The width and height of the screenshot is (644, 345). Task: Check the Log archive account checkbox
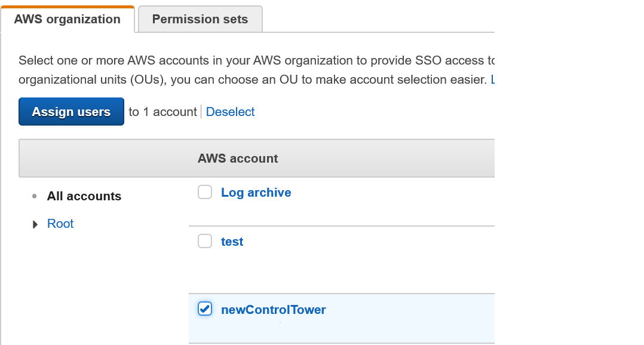(205, 192)
